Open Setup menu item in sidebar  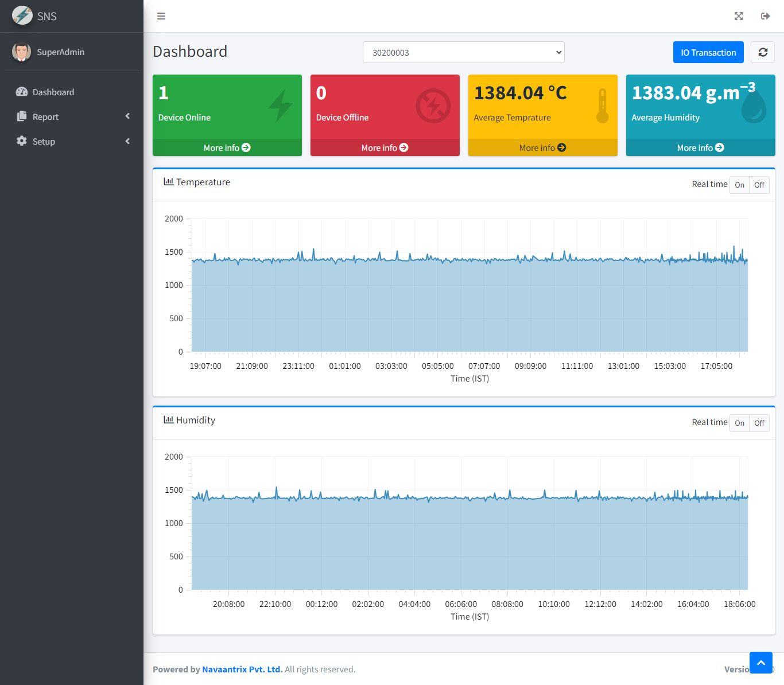(x=72, y=141)
